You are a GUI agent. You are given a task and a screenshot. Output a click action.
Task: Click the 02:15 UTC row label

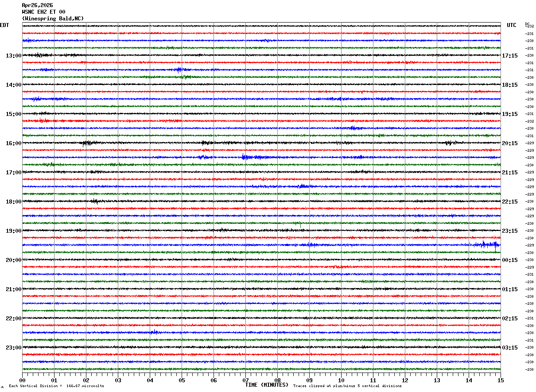pos(510,319)
